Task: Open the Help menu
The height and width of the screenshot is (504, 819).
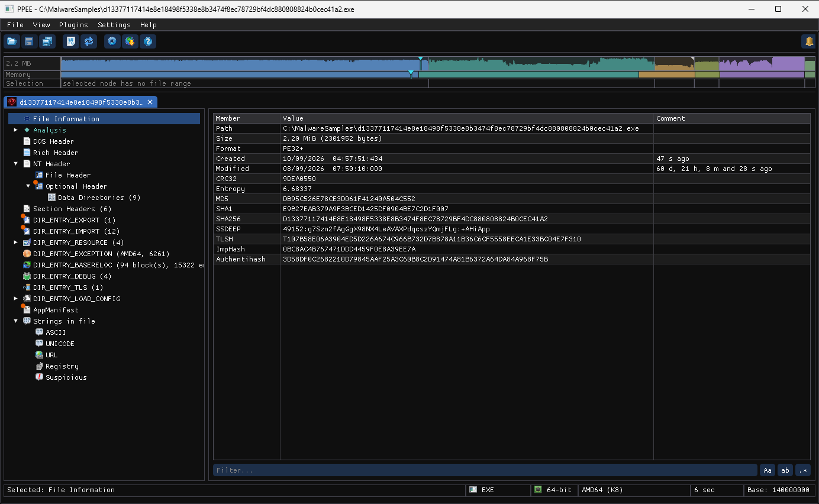Action: (x=149, y=25)
